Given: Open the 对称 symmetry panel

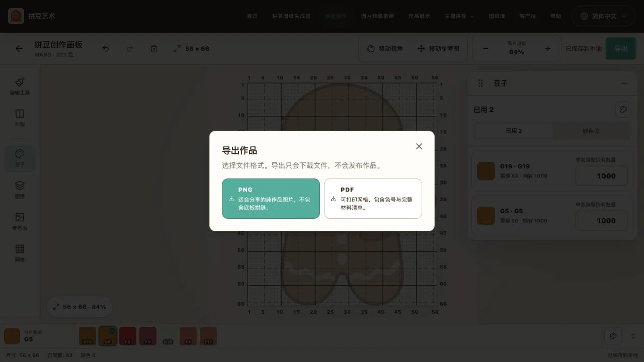Looking at the screenshot, I should point(20,118).
